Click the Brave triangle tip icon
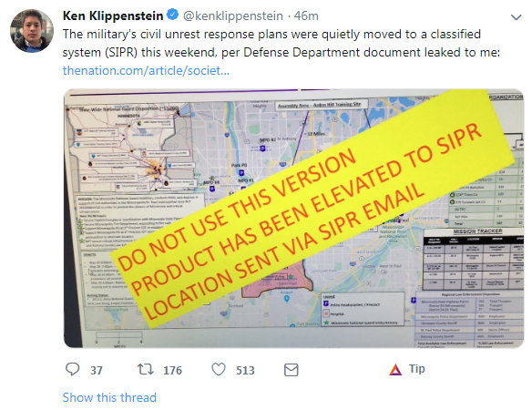 pos(395,370)
